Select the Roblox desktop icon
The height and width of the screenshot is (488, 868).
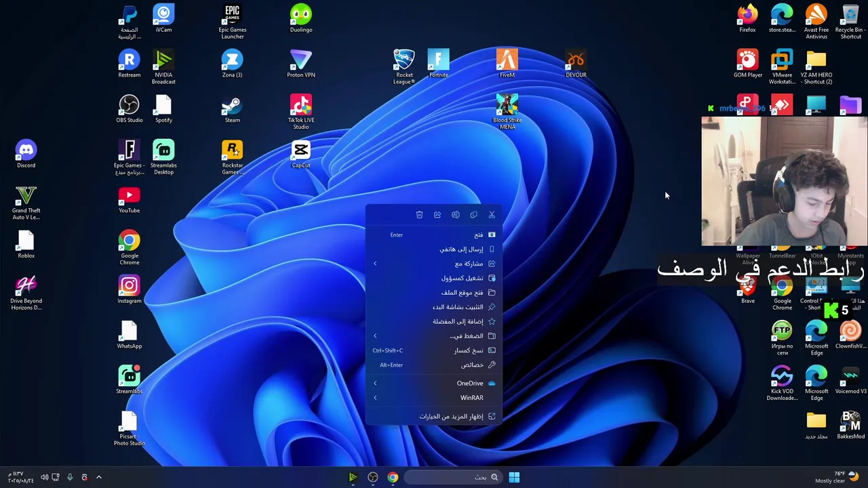point(26,245)
